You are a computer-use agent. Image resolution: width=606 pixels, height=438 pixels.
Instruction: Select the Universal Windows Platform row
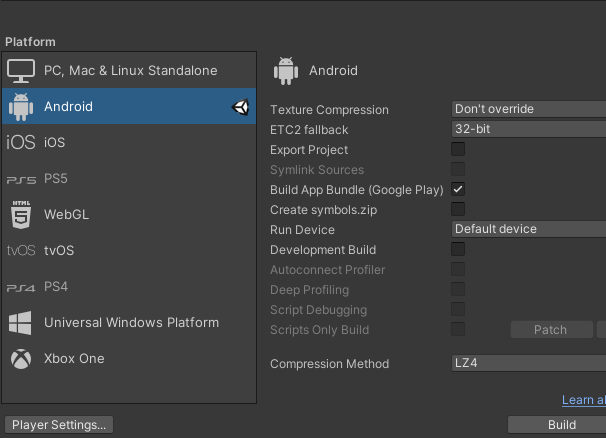[x=129, y=323]
